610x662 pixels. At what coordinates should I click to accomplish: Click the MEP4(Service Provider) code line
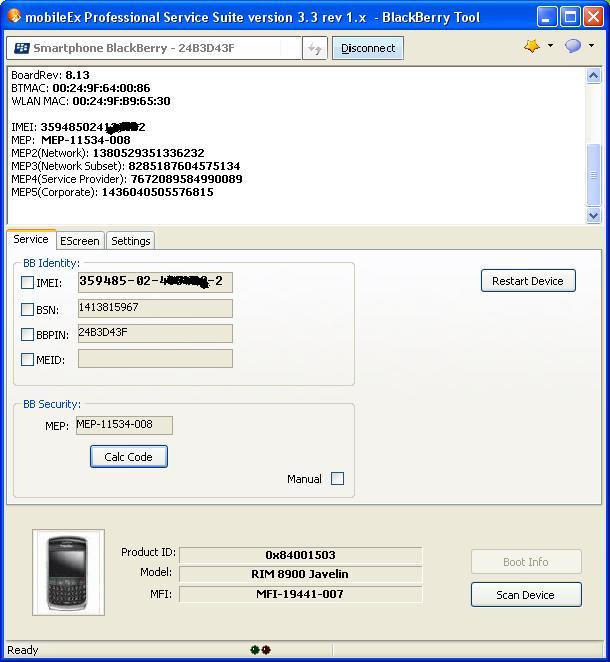pyautogui.click(x=127, y=179)
